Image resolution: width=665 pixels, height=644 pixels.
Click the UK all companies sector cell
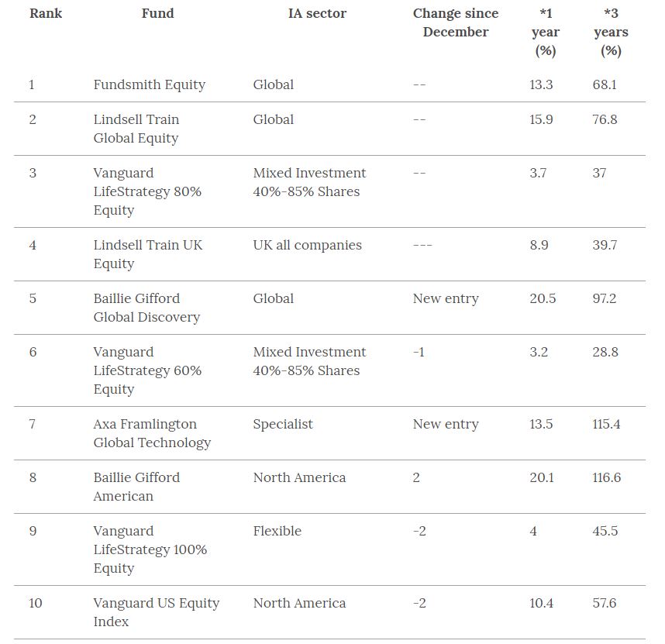307,245
